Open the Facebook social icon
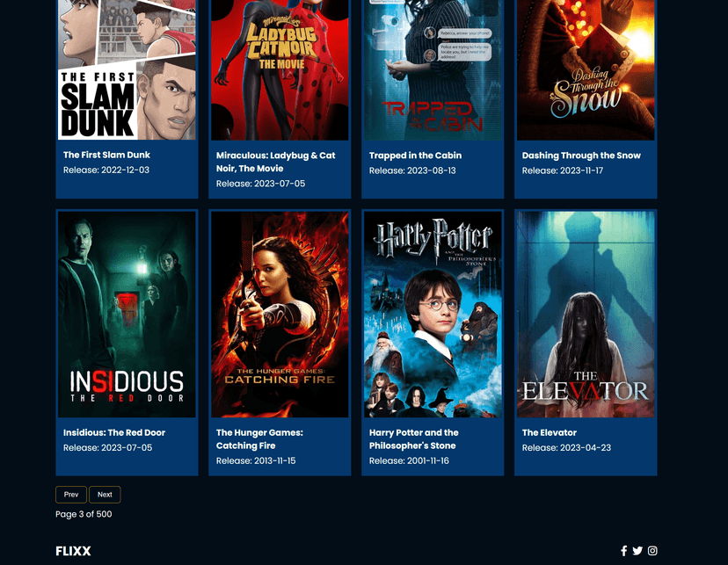This screenshot has width=728, height=565. coord(624,551)
